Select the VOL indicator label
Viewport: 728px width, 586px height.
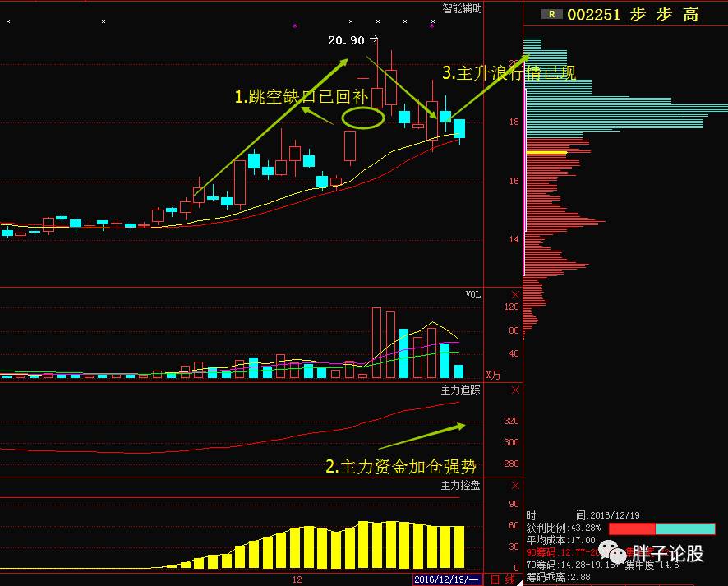tap(473, 294)
